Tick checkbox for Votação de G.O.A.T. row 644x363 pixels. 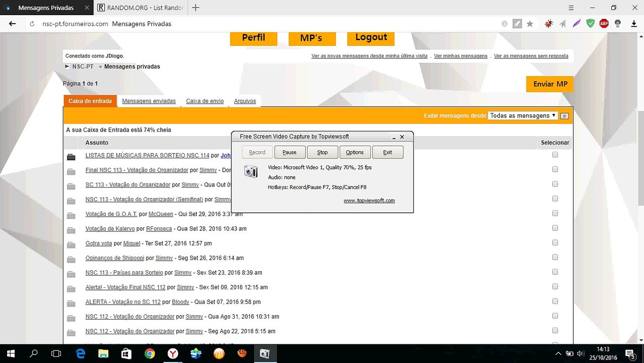pyautogui.click(x=555, y=213)
